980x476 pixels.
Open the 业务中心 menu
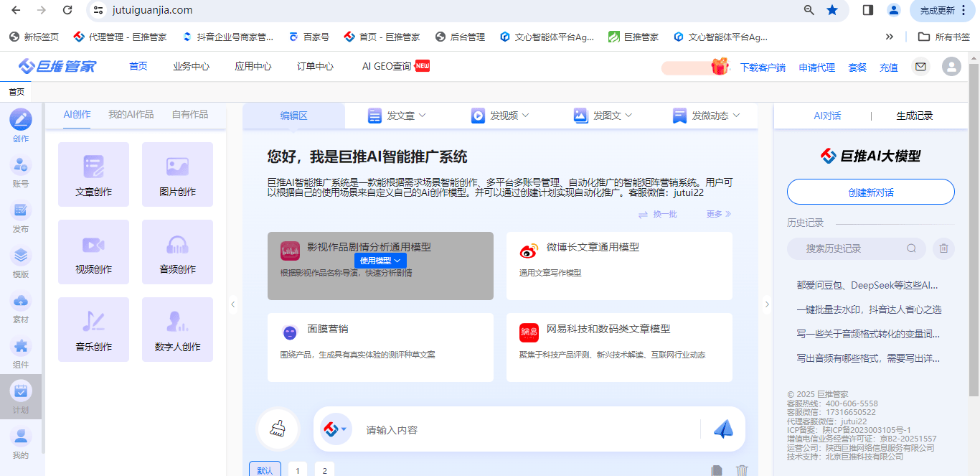(191, 67)
